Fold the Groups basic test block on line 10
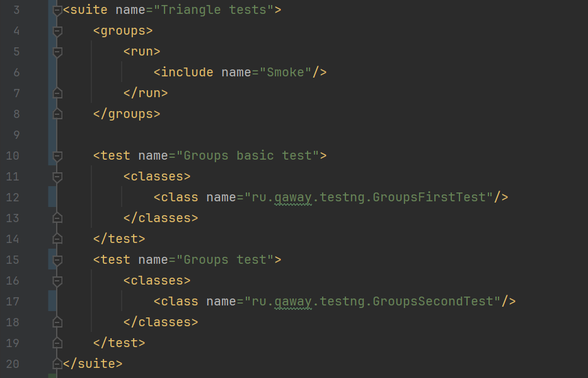The width and height of the screenshot is (588, 378). point(57,156)
